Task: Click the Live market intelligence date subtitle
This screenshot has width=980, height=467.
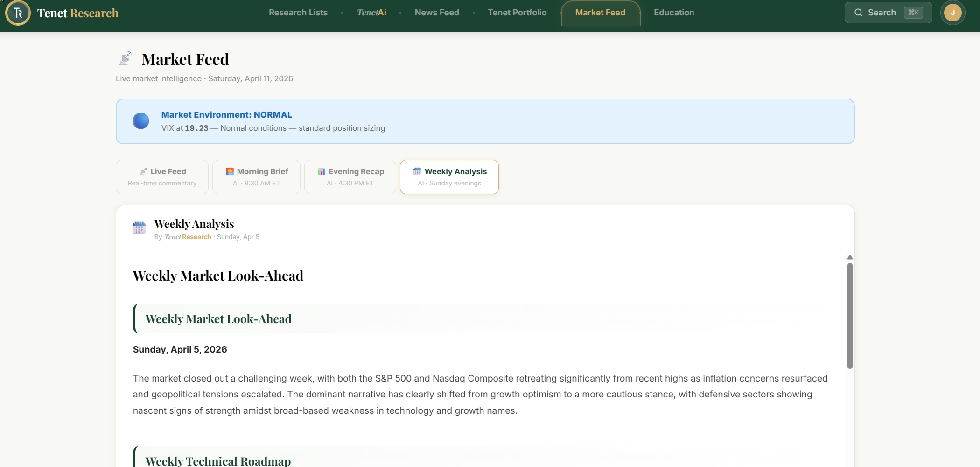Action: (x=204, y=78)
